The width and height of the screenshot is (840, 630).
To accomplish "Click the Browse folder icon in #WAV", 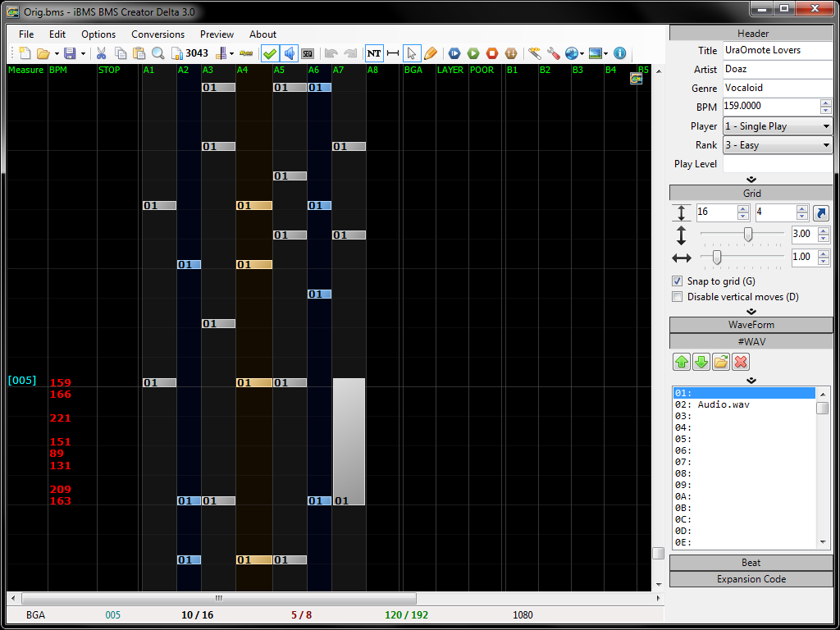I will (x=721, y=362).
